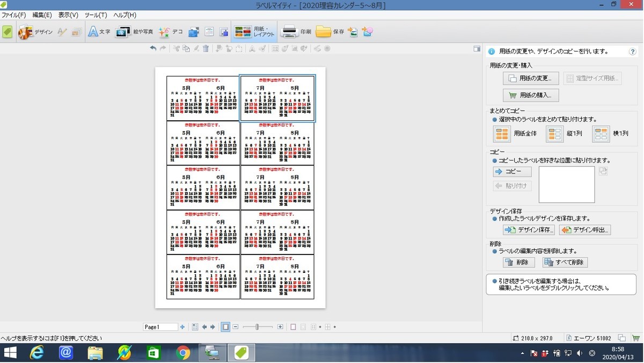This screenshot has width=644, height=363.
Task: Click the zoom slider handle
Action: coord(257,326)
